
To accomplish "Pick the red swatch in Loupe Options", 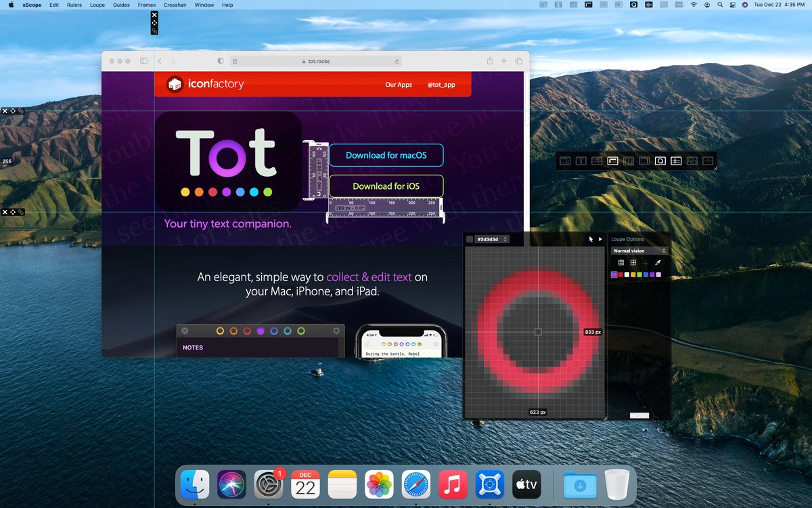I will point(621,274).
